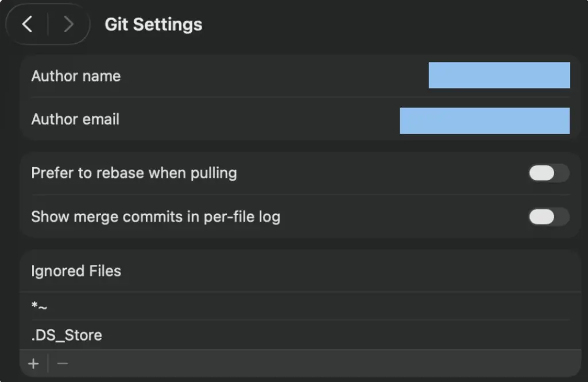Click the Author email value field
The image size is (588, 382).
tap(484, 120)
